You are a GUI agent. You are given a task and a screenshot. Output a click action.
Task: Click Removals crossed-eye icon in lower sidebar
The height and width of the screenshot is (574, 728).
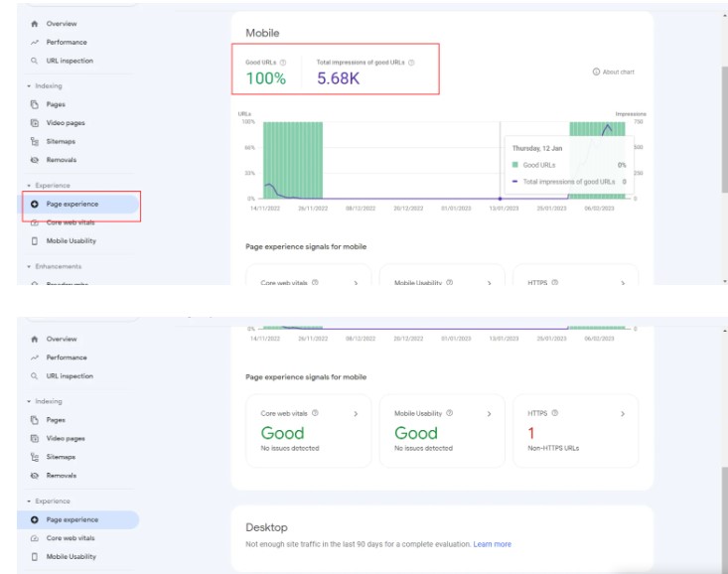click(35, 476)
